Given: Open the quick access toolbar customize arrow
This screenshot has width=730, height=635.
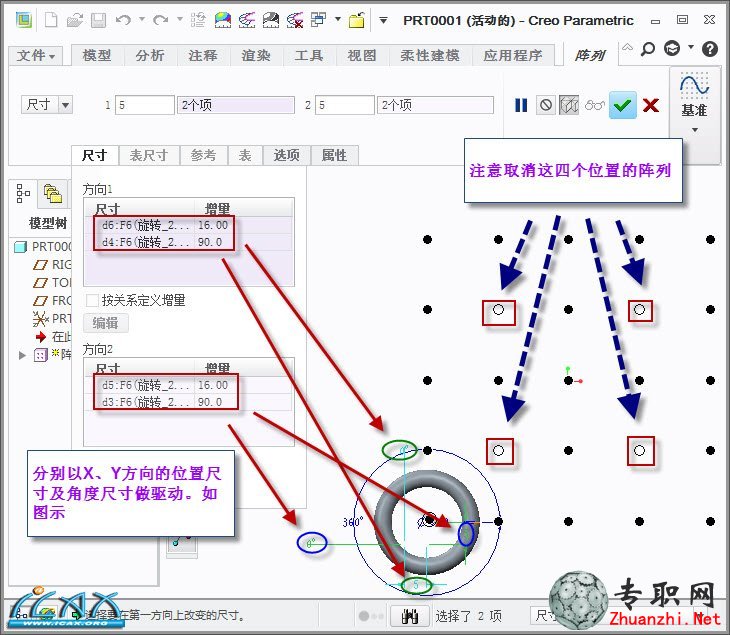Looking at the screenshot, I should [x=383, y=20].
